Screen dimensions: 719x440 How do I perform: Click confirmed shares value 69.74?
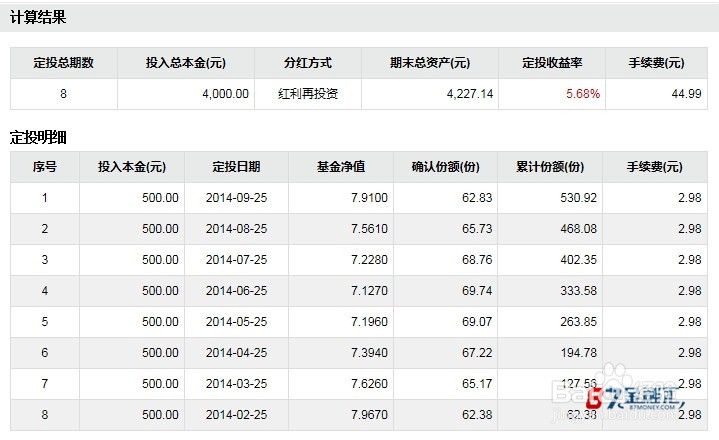[x=477, y=291]
